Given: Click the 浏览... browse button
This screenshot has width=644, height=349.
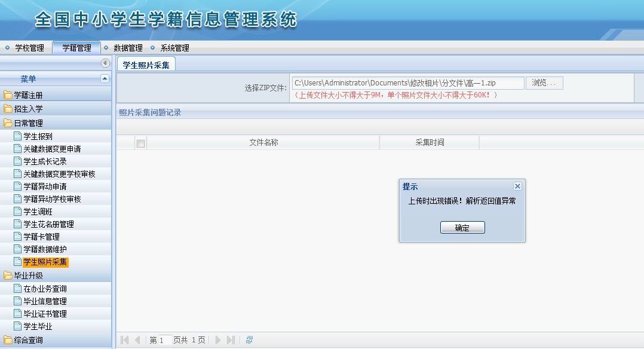Looking at the screenshot, I should 544,83.
